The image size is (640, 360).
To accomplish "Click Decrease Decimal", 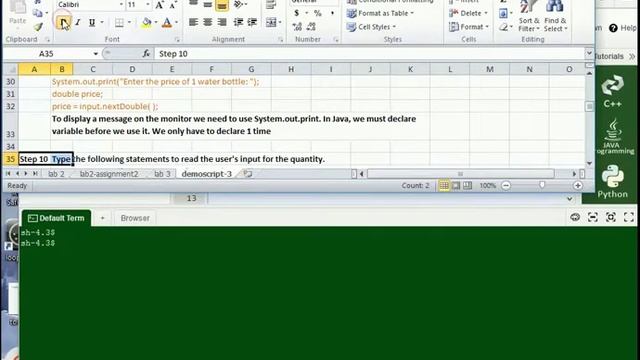I will pos(311,27).
